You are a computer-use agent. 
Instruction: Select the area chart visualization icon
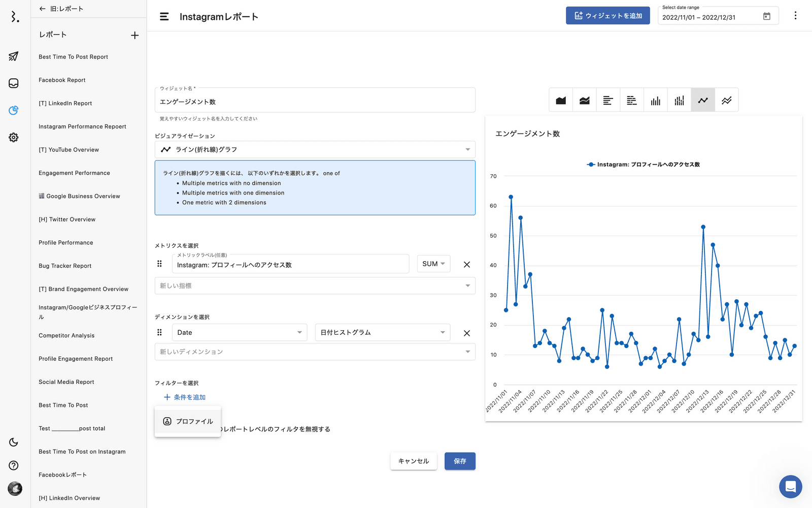pos(561,100)
